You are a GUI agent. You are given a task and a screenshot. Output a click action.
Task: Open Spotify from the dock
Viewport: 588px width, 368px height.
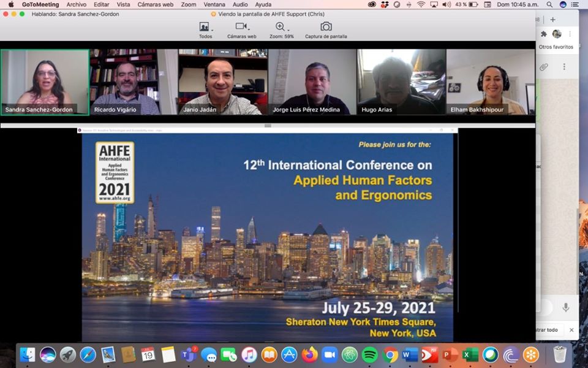[370, 355]
